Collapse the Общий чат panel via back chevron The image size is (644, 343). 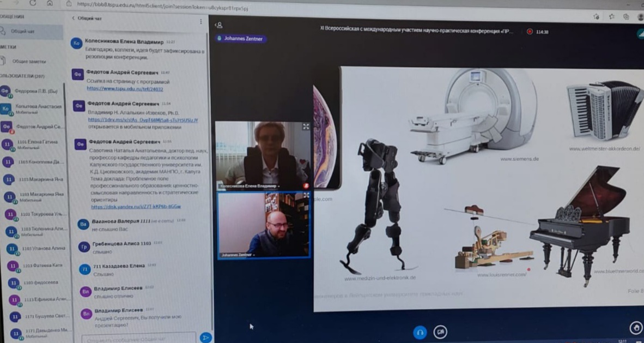[74, 18]
